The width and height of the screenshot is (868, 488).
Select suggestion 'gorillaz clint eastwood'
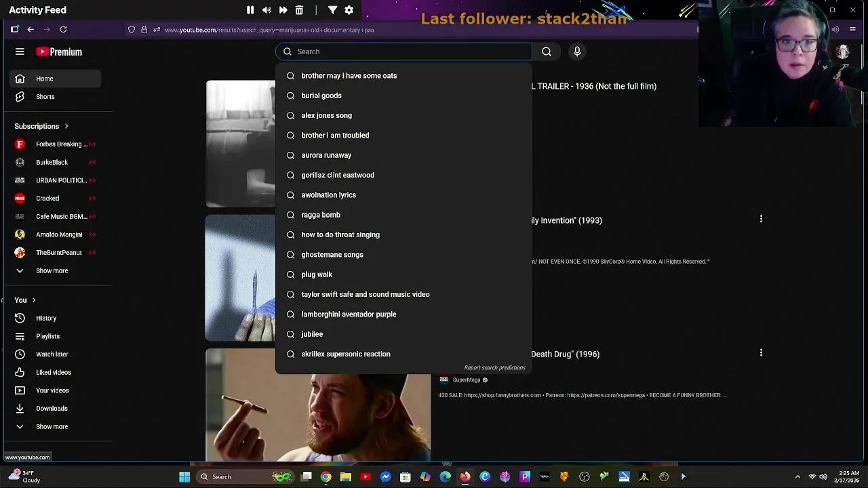click(x=404, y=176)
